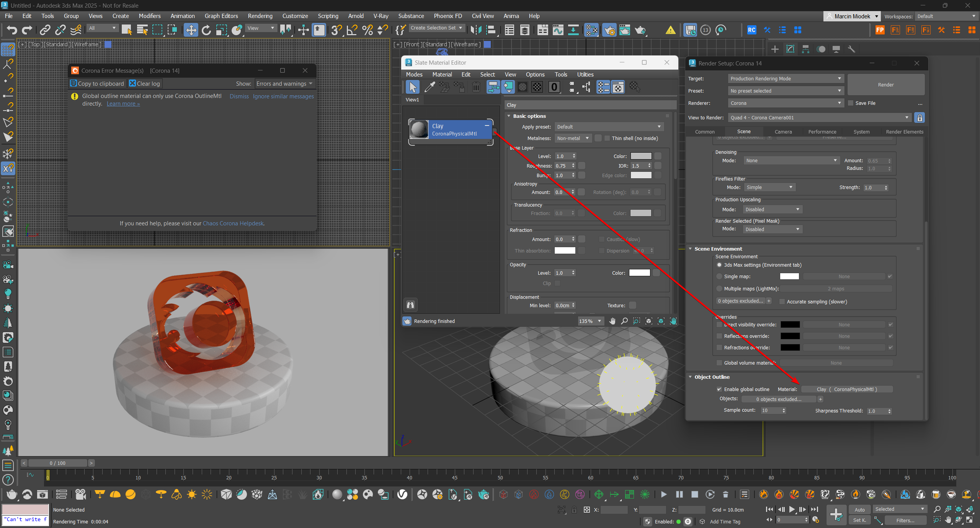This screenshot has height=528, width=980.
Task: Click the Render button
Action: [886, 85]
